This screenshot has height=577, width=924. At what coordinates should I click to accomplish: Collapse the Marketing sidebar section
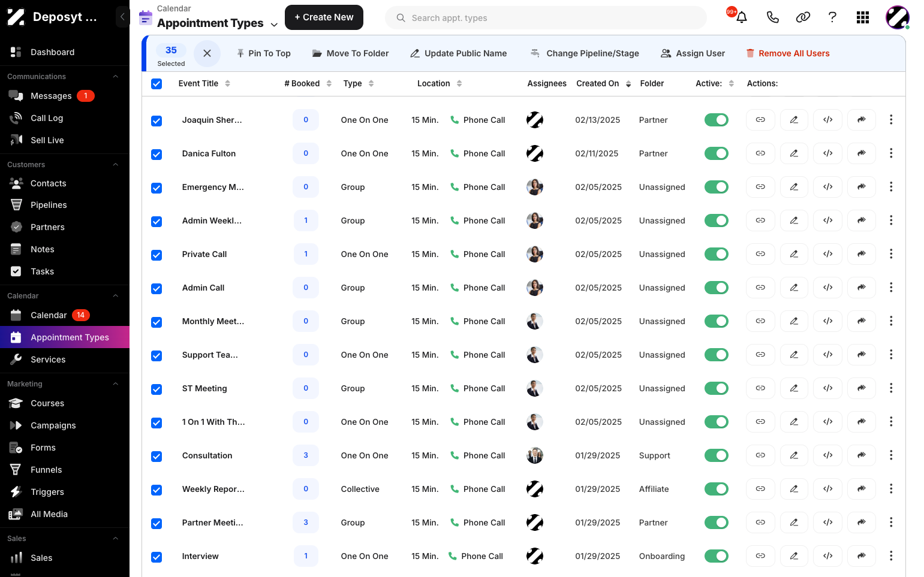(116, 384)
